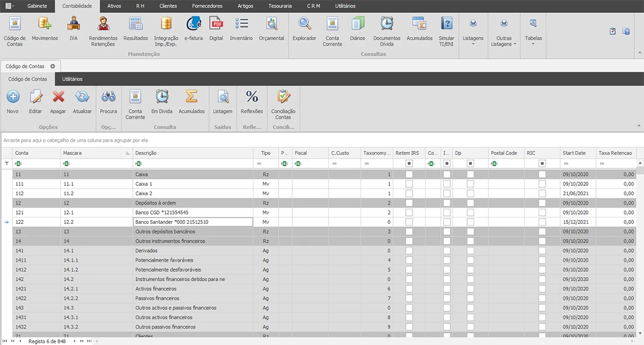The height and width of the screenshot is (345, 644).
Task: Close the Código de Contas document tab
Action: (52, 67)
